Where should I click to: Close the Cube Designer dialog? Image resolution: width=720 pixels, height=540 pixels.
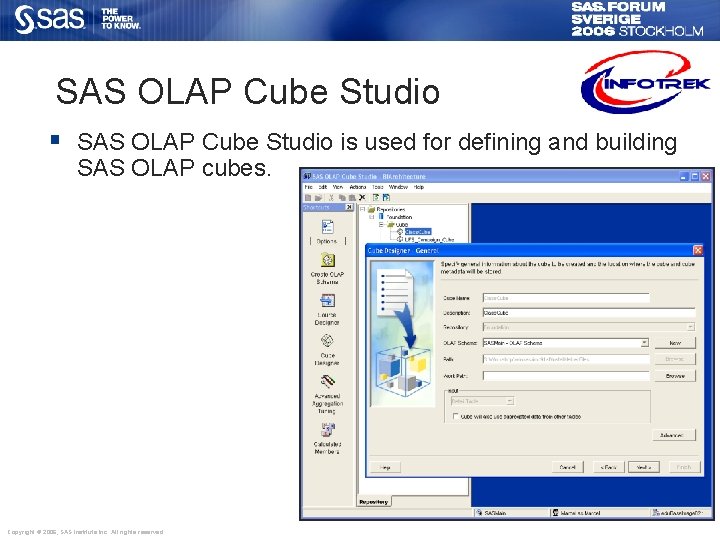[x=698, y=250]
